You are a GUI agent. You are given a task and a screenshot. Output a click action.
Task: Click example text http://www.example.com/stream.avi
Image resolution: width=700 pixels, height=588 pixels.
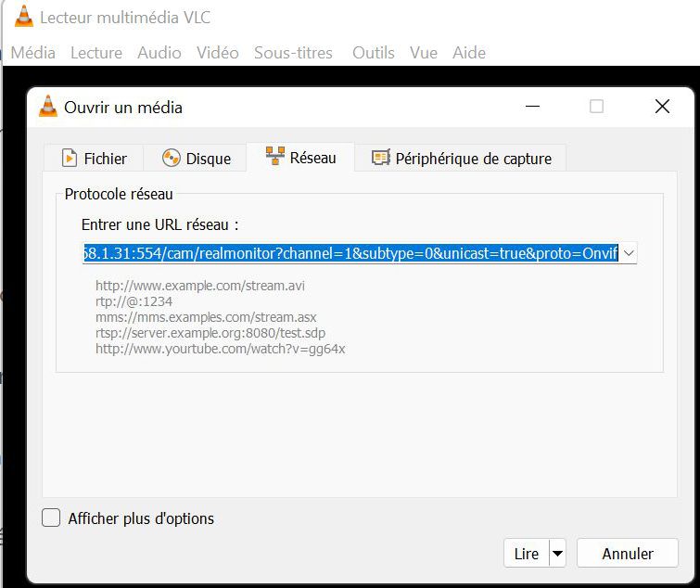[200, 286]
